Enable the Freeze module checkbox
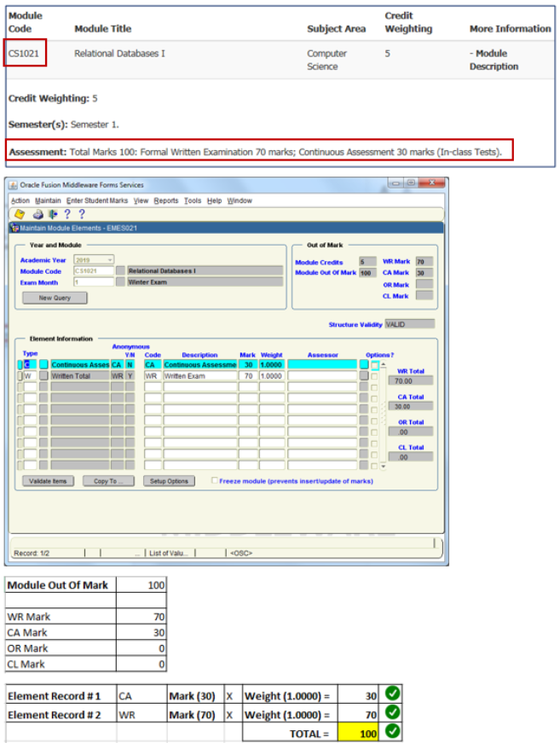This screenshot has height=743, width=560. click(215, 480)
